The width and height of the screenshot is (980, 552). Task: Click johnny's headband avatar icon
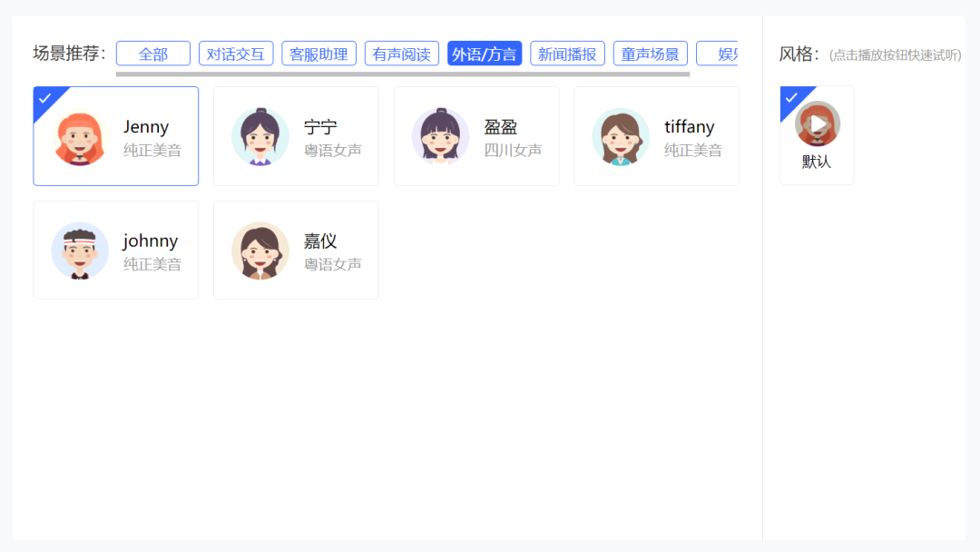80,251
